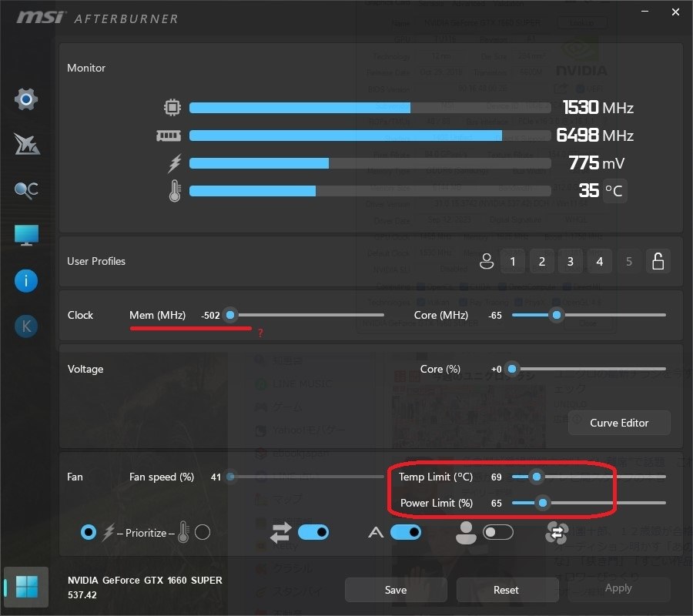Viewport: 693px width, 616px height.
Task: Toggle the °C temperature unit button
Action: pos(614,191)
